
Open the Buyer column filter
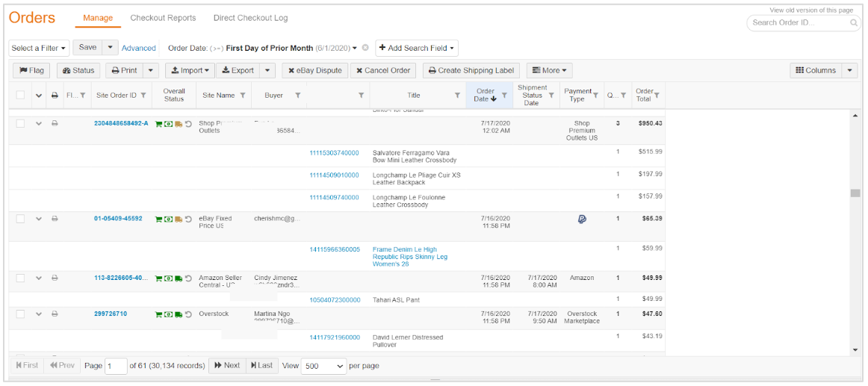297,95
